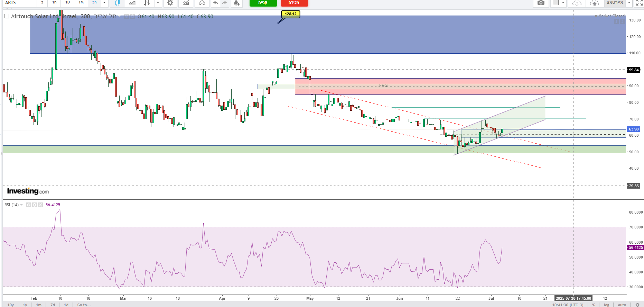Select the 1D interval
The width and height of the screenshot is (644, 307).
[x=68, y=2]
